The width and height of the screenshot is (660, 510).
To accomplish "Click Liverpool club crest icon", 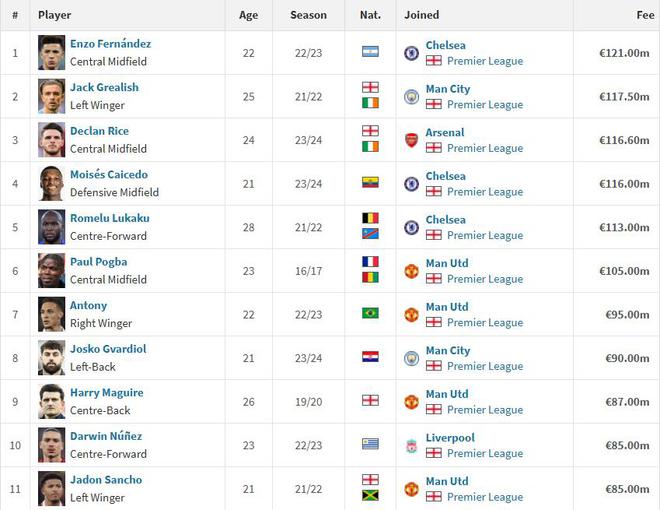I will pos(411,445).
